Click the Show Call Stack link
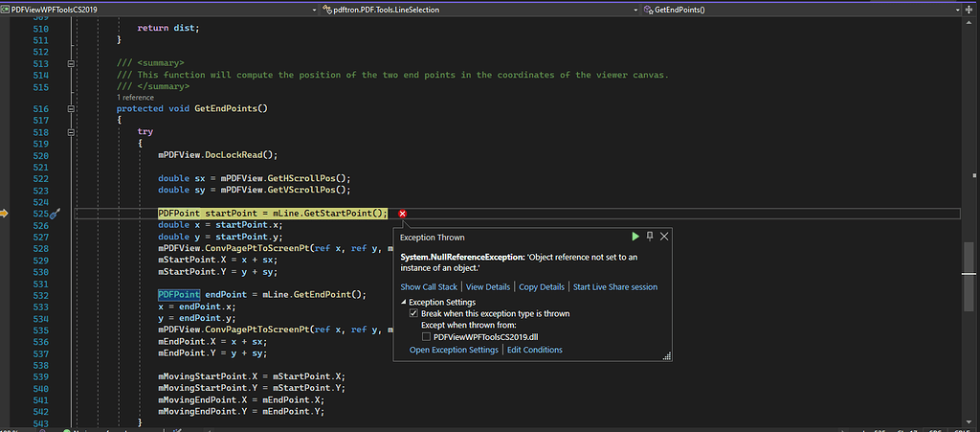The width and height of the screenshot is (980, 432). tap(429, 287)
